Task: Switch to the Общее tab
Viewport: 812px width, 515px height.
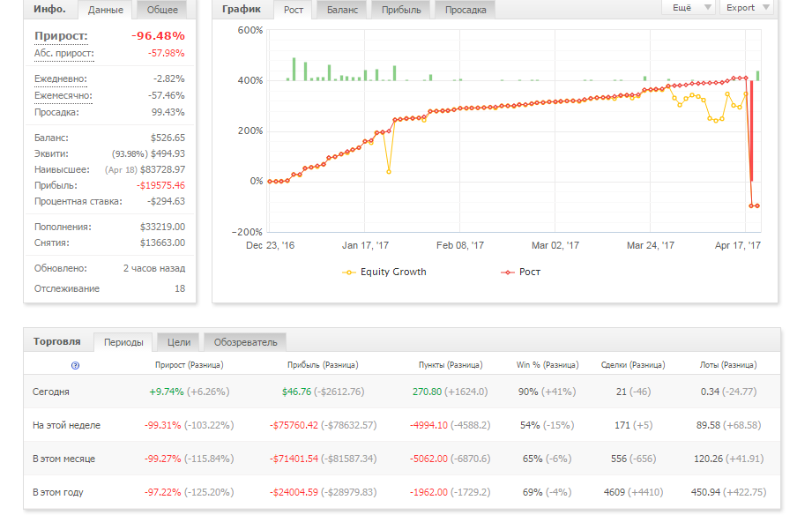Action: pyautogui.click(x=162, y=10)
